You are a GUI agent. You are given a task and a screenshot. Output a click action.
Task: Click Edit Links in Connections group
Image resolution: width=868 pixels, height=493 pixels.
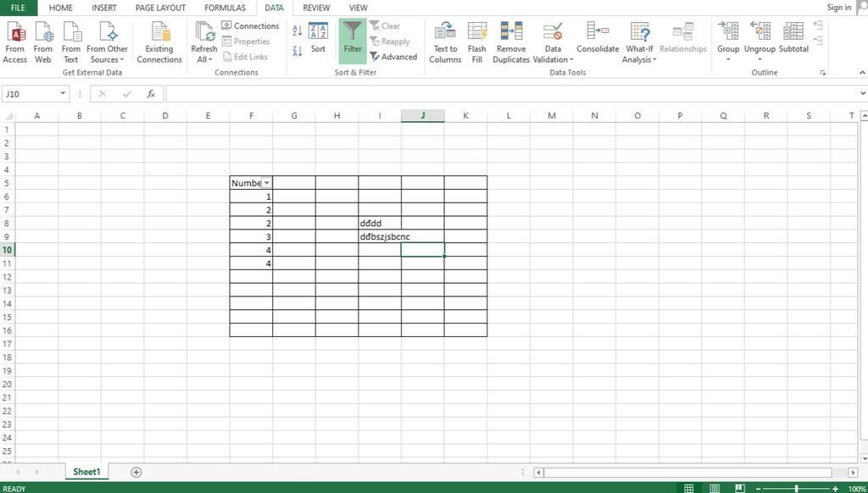click(245, 57)
